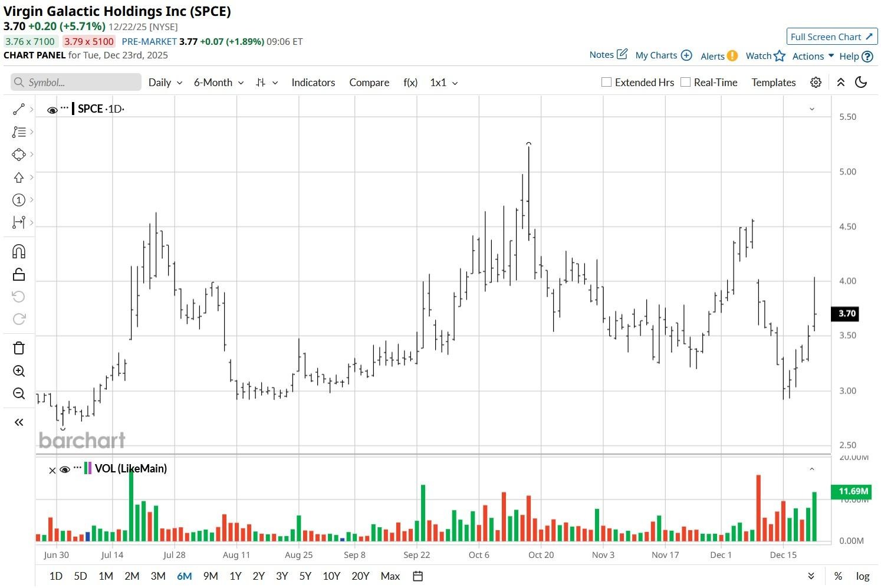Expand the bottom range options chevron

pyautogui.click(x=811, y=576)
